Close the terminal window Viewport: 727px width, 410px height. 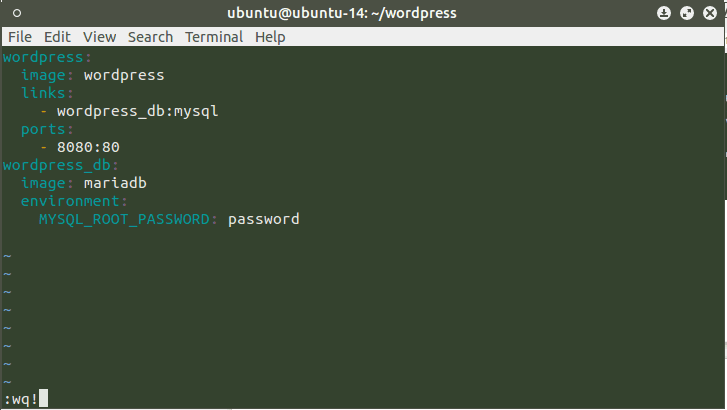[x=708, y=13]
